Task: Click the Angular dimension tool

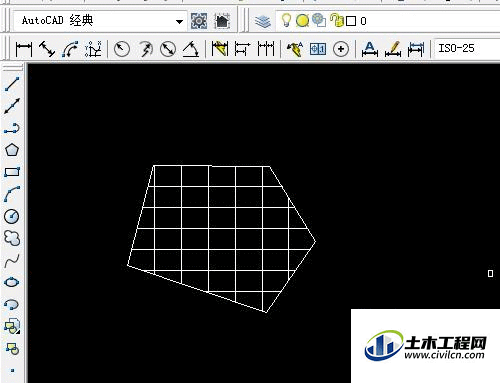Action: click(x=191, y=49)
